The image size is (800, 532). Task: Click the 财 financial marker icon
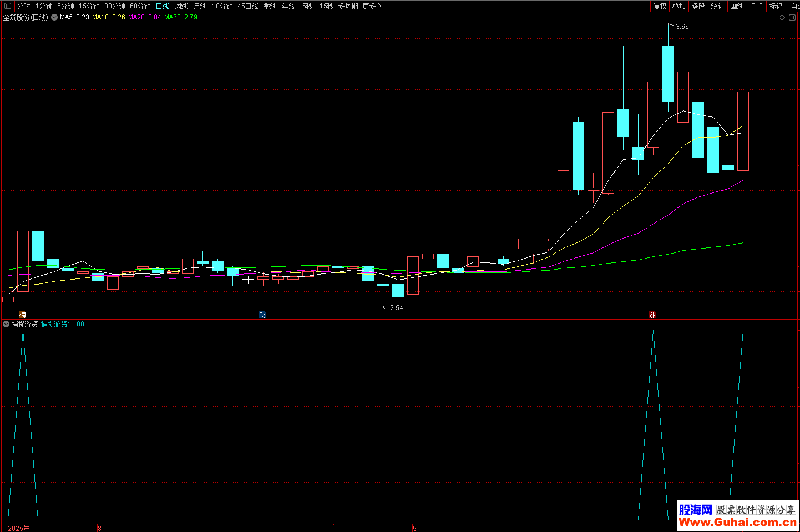pos(263,315)
